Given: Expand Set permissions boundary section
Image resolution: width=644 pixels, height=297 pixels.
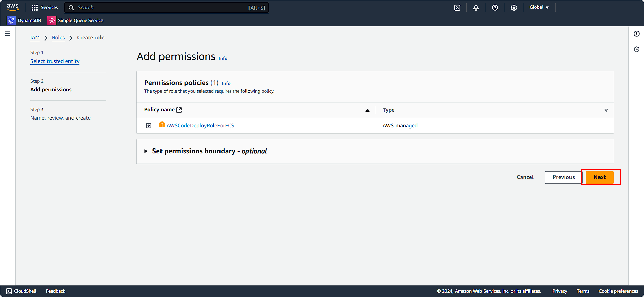Looking at the screenshot, I should [x=146, y=151].
